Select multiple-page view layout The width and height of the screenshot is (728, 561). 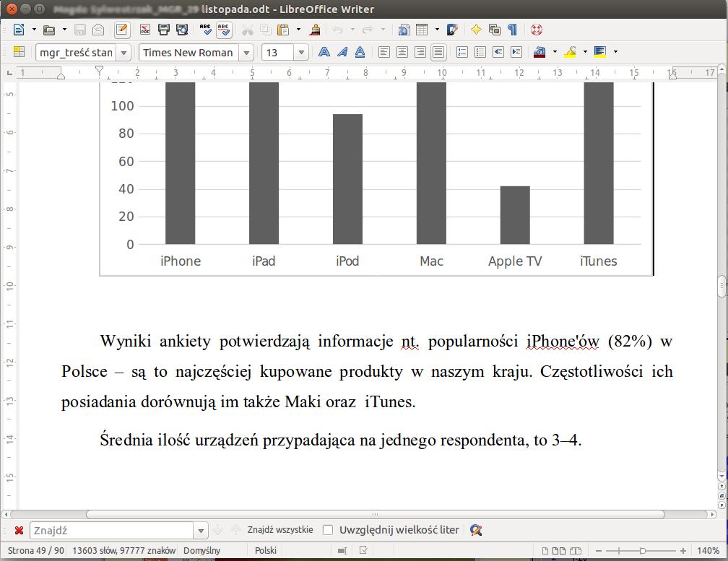pyautogui.click(x=559, y=551)
